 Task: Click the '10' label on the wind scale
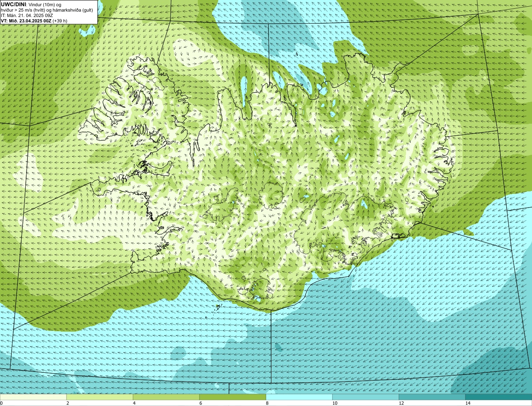click(x=335, y=403)
